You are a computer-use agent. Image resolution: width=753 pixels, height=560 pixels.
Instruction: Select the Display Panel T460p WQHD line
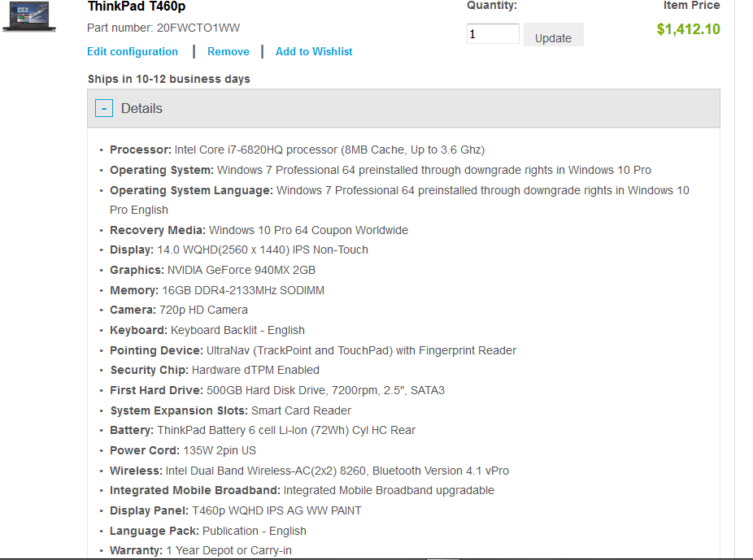pyautogui.click(x=235, y=510)
